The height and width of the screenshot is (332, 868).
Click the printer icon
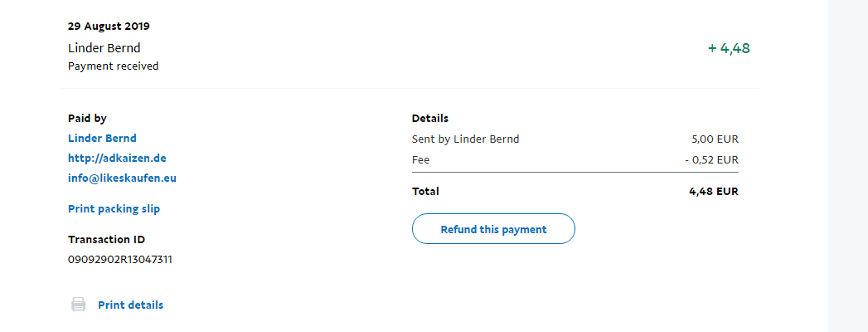pos(78,305)
